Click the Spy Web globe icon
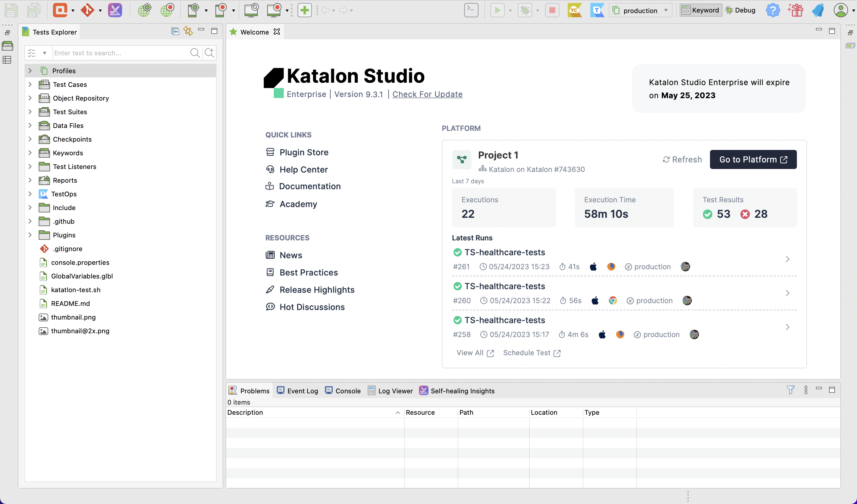 pyautogui.click(x=145, y=10)
